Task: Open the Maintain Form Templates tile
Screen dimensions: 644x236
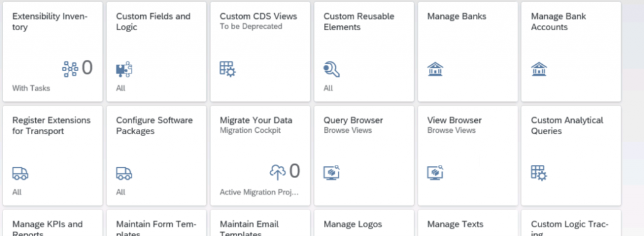Action: tap(157, 223)
